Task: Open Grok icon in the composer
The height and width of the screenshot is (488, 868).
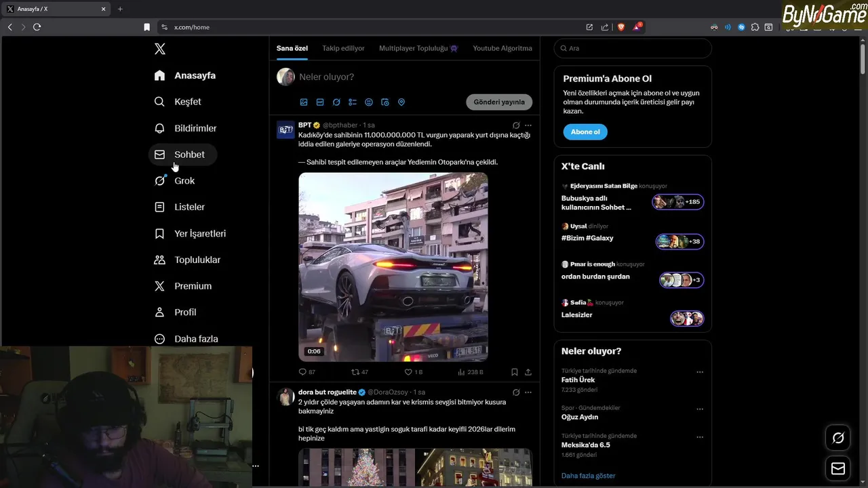Action: click(x=336, y=102)
